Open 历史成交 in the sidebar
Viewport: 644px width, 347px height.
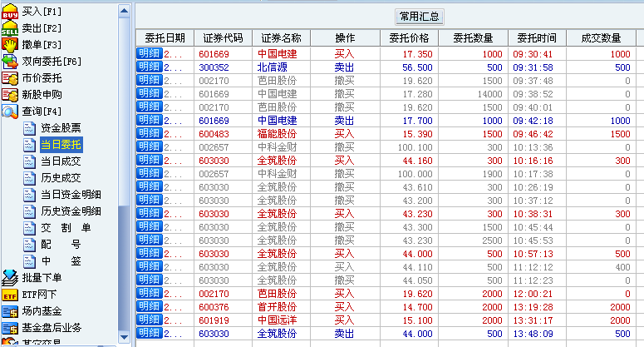(61, 178)
